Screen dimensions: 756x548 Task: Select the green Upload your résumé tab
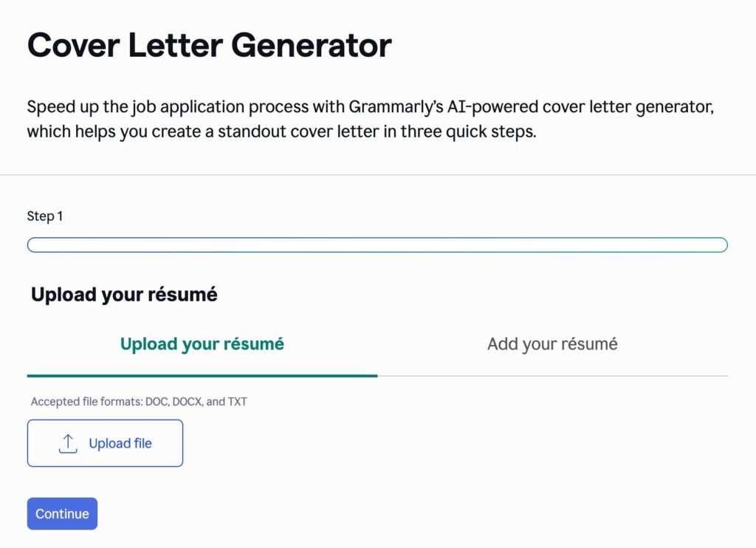pos(202,344)
